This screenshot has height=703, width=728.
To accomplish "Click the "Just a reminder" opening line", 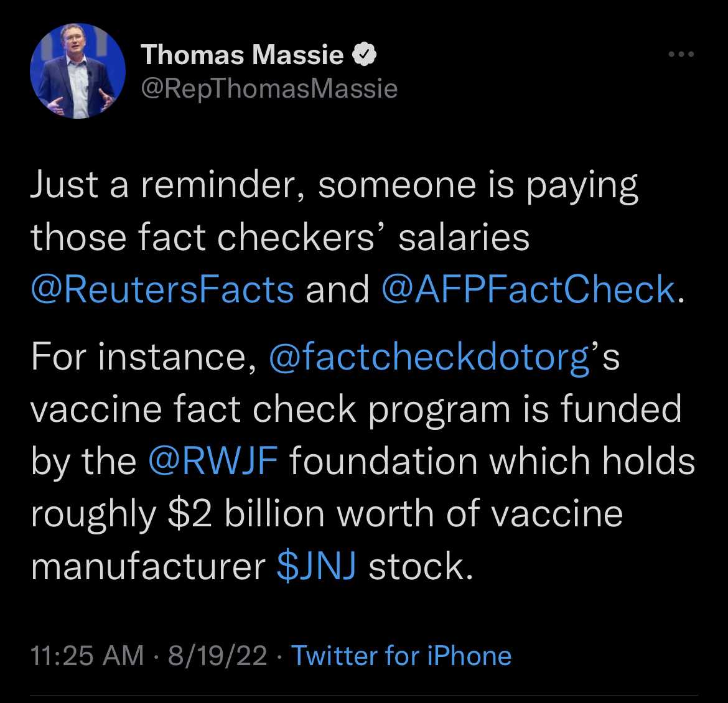I will pyautogui.click(x=334, y=186).
